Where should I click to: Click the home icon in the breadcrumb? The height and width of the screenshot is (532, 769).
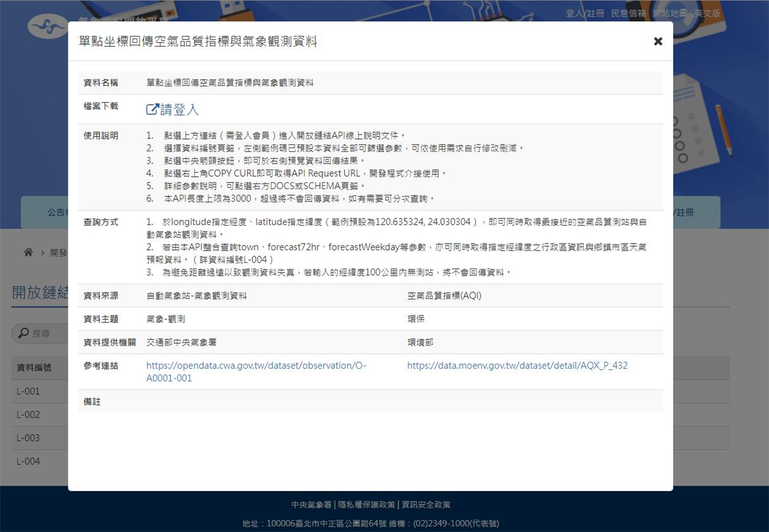coord(28,252)
